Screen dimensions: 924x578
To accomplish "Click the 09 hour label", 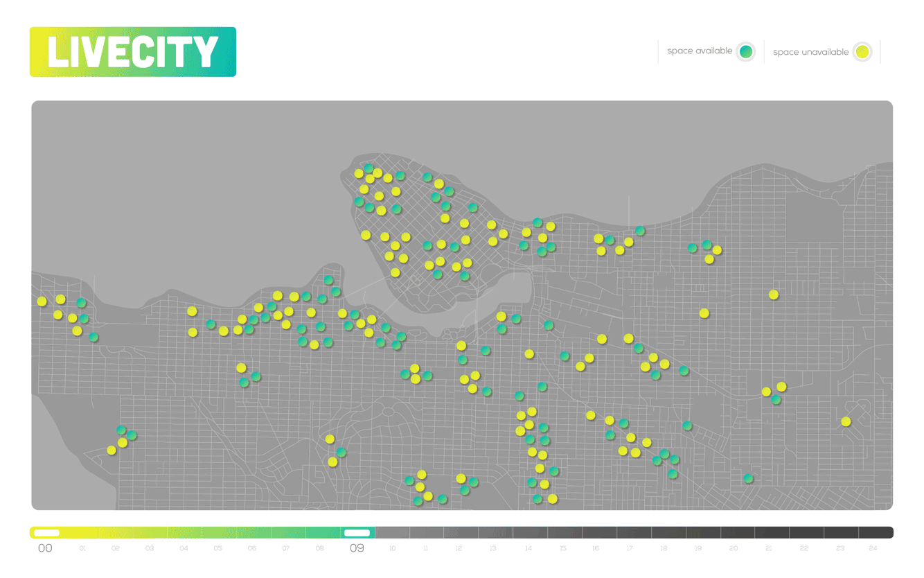I will pyautogui.click(x=357, y=548).
